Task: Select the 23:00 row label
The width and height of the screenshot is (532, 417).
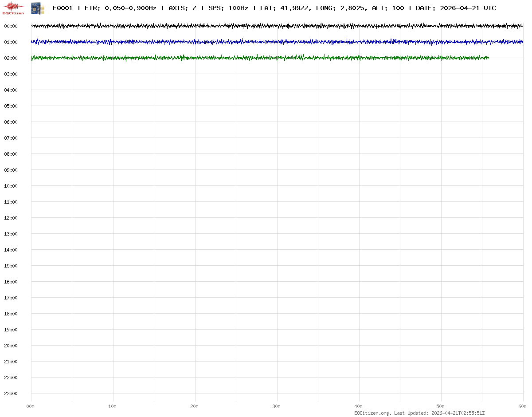Action: point(11,393)
